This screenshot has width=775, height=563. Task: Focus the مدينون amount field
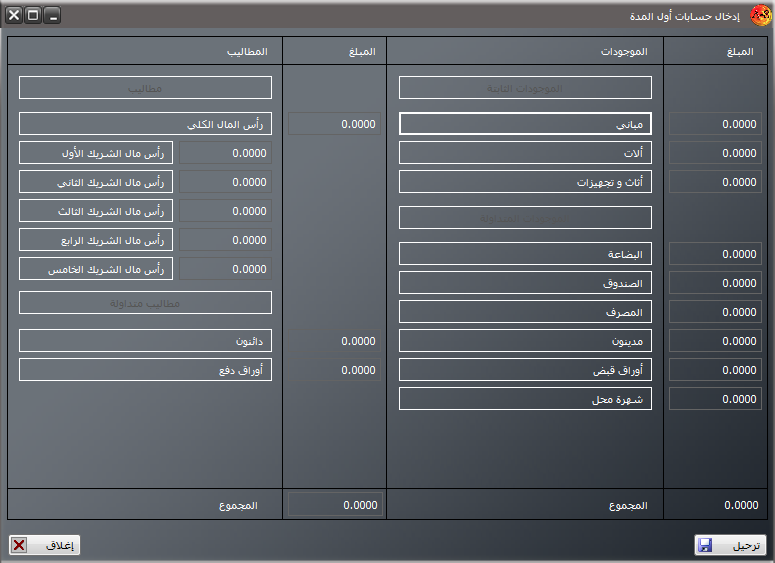point(715,341)
